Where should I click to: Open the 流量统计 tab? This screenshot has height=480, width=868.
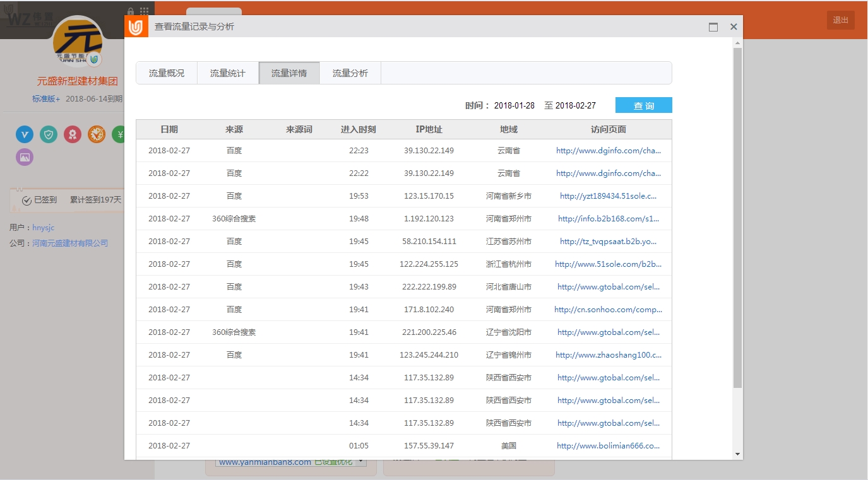coord(228,73)
